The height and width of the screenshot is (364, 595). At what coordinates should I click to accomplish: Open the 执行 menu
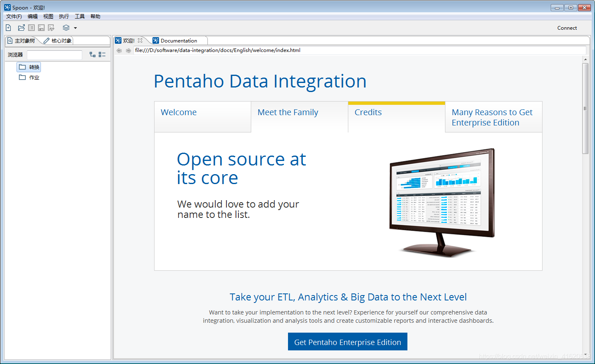64,17
